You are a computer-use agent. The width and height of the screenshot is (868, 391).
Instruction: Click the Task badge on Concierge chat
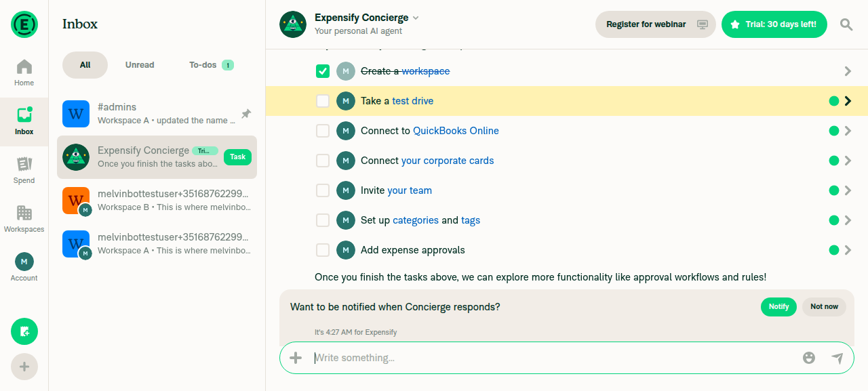(x=237, y=157)
